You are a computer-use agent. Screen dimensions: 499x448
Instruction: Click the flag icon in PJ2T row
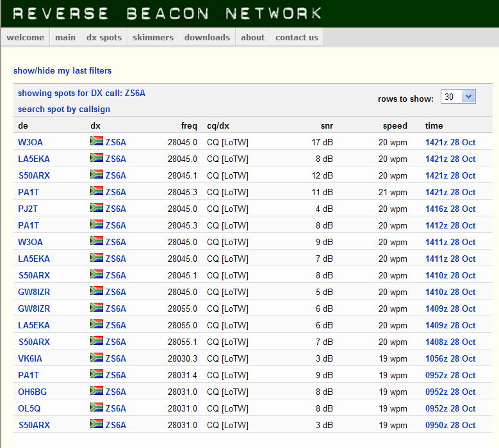coord(97,207)
